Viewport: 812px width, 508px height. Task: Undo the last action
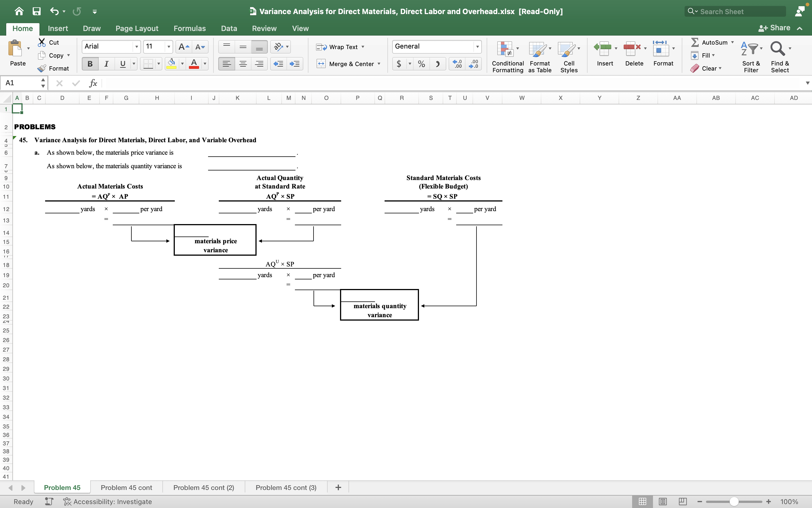click(54, 11)
